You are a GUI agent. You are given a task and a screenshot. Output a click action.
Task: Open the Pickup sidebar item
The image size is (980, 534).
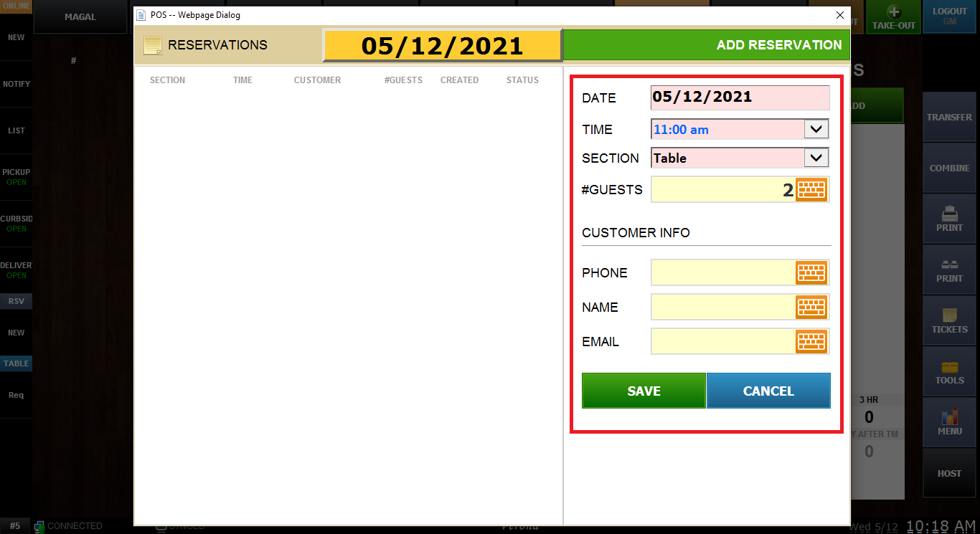pos(16,177)
